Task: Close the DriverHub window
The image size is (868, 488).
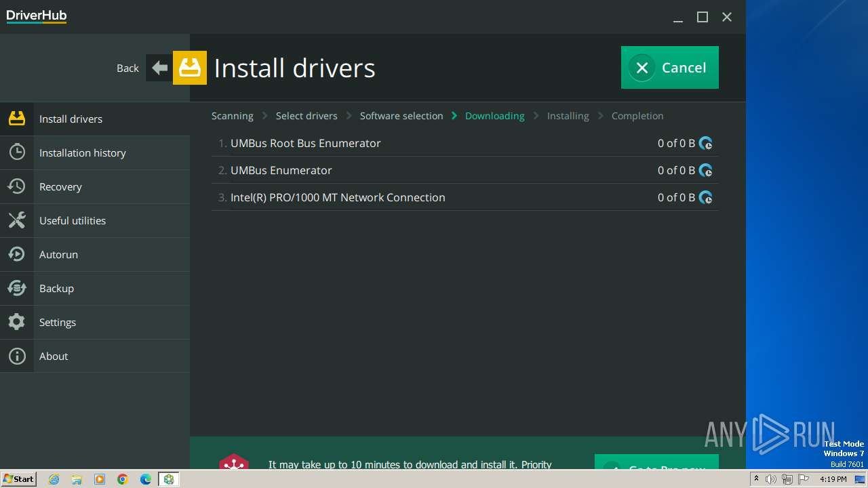Action: [x=727, y=17]
